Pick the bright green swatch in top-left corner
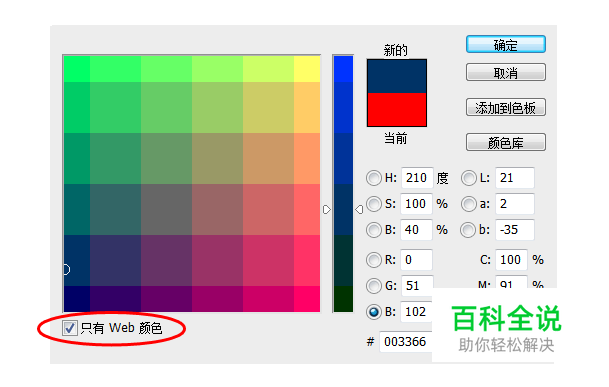 (77, 69)
